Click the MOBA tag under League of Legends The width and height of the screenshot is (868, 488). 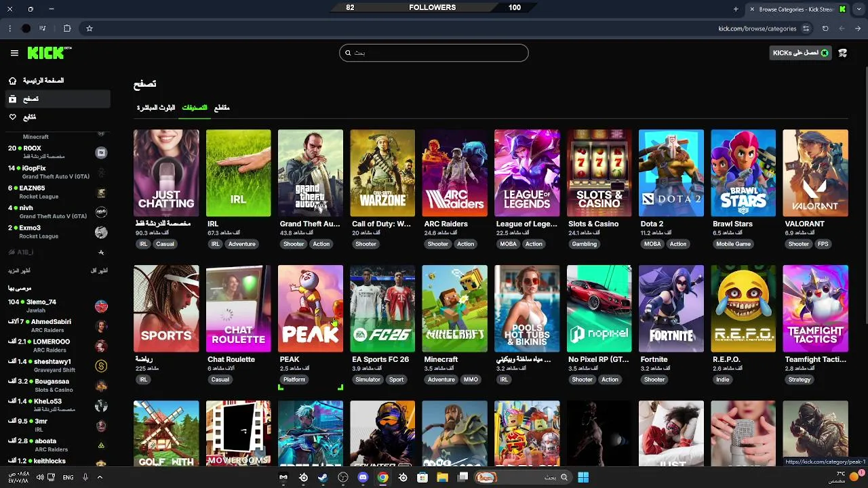click(x=508, y=244)
